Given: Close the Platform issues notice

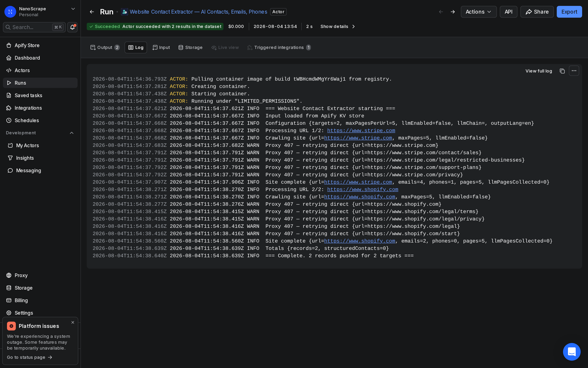Looking at the screenshot, I should (73, 322).
